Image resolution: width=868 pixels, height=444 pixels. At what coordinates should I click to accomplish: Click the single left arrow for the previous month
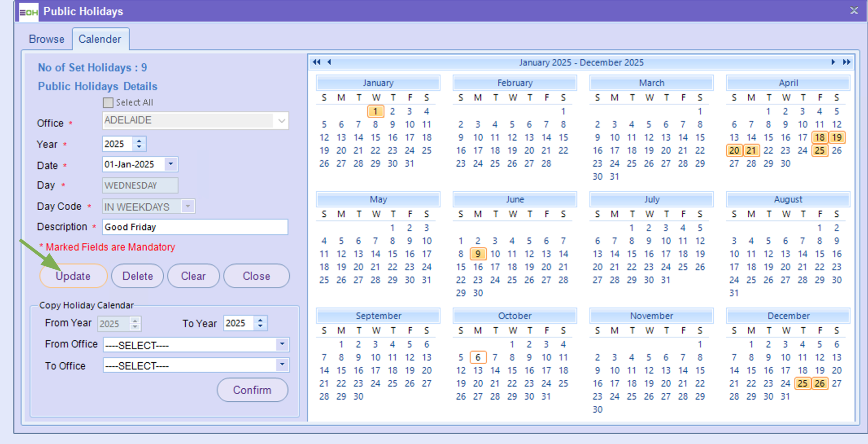329,62
